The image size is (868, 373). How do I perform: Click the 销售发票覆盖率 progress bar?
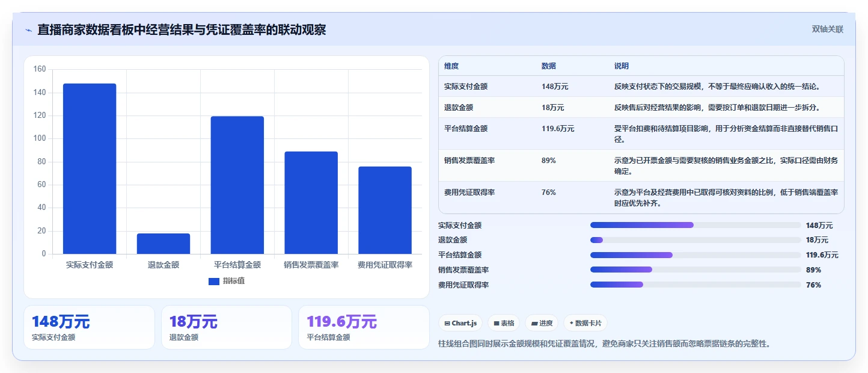click(695, 270)
